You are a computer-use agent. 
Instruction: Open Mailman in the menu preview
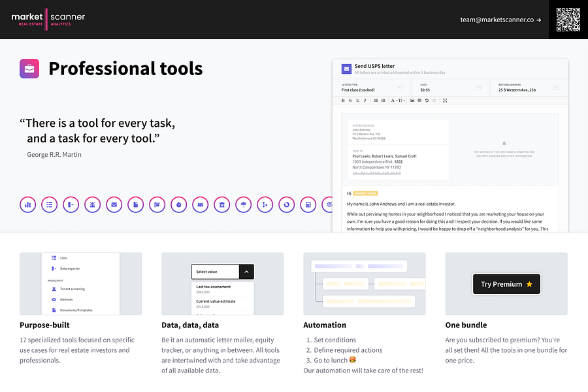(x=62, y=299)
